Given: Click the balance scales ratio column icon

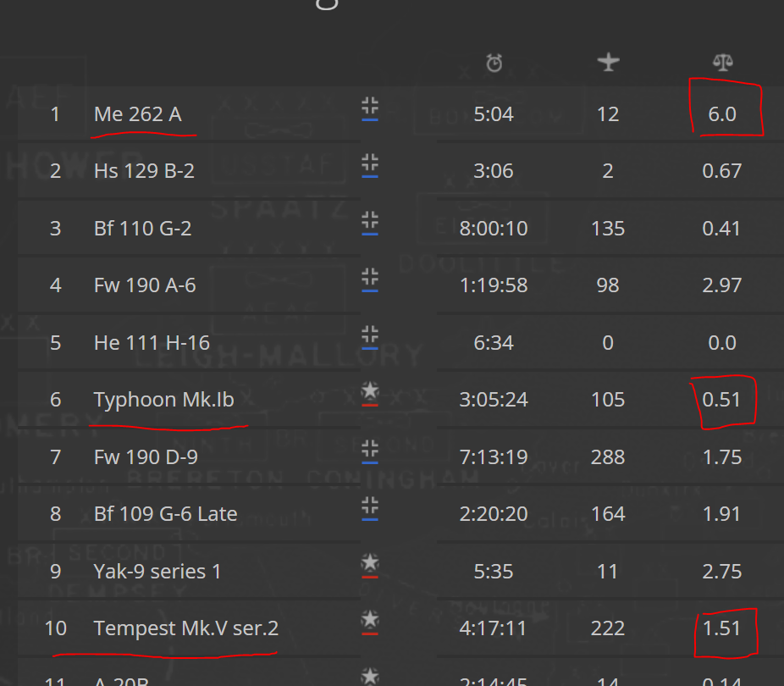Looking at the screenshot, I should pyautogui.click(x=722, y=63).
